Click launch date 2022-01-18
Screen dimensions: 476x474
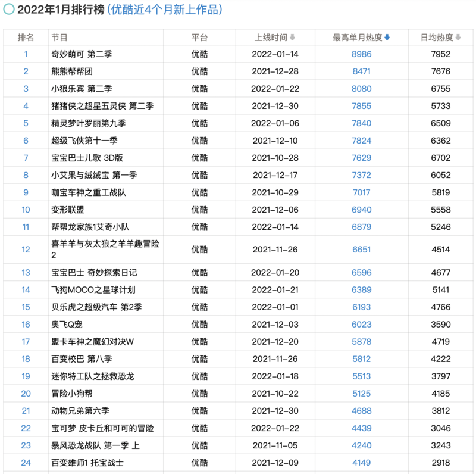pyautogui.click(x=275, y=376)
